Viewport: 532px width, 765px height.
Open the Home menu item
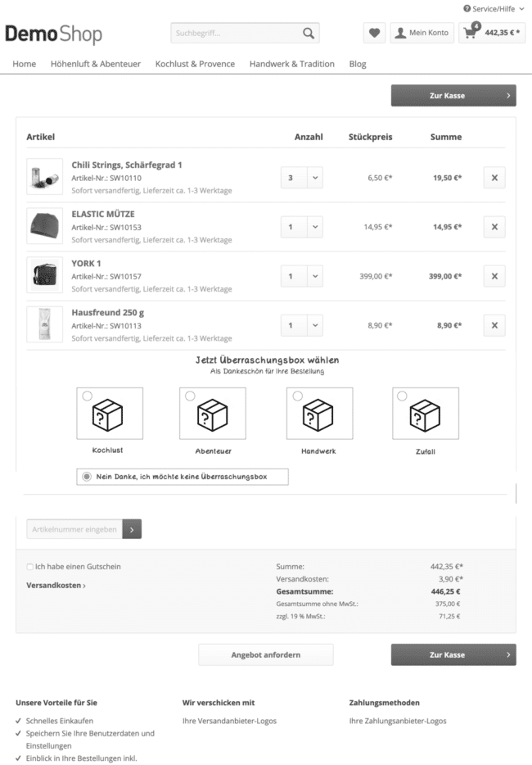coord(25,64)
